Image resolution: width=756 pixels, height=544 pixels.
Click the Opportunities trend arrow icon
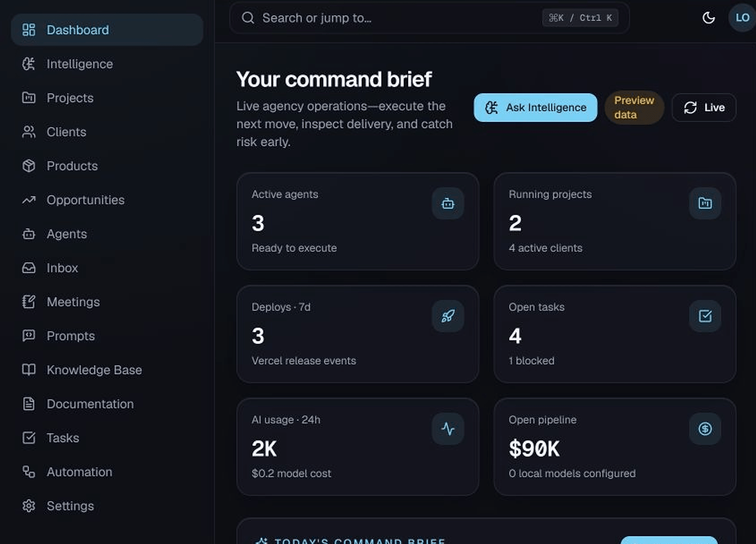29,200
